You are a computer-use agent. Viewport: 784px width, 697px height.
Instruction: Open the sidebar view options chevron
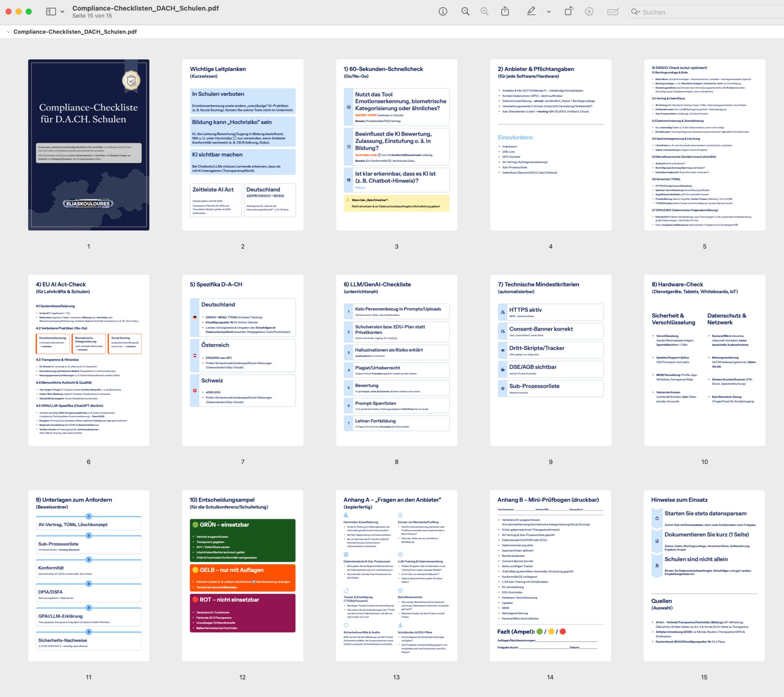pyautogui.click(x=62, y=11)
